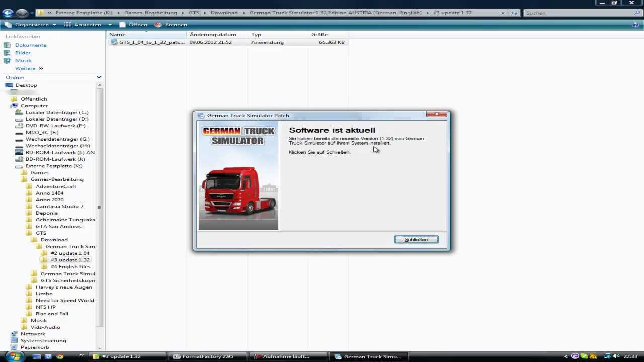Switch to FormatFactory 2.95 taskbar button
This screenshot has width=644, height=362.
208,356
